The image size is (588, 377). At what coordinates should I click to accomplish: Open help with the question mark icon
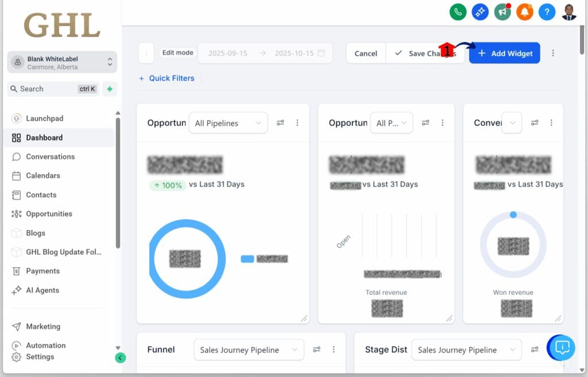click(x=547, y=11)
